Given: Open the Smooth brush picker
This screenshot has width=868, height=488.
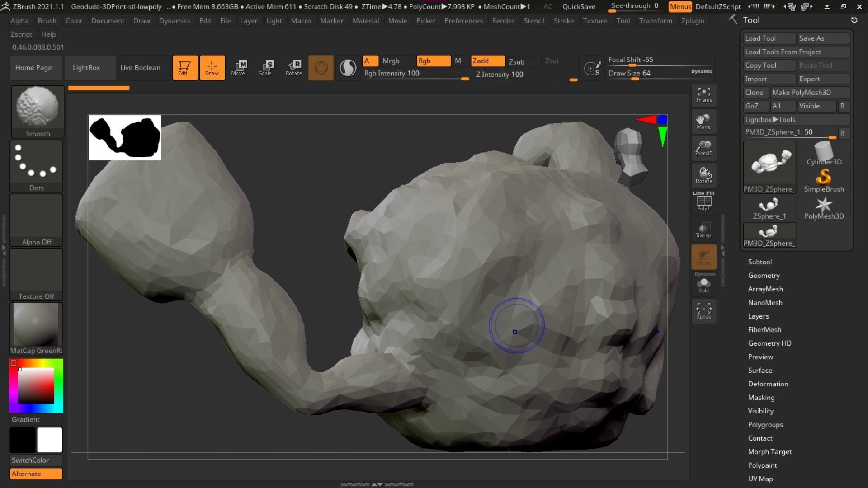Looking at the screenshot, I should [x=38, y=112].
